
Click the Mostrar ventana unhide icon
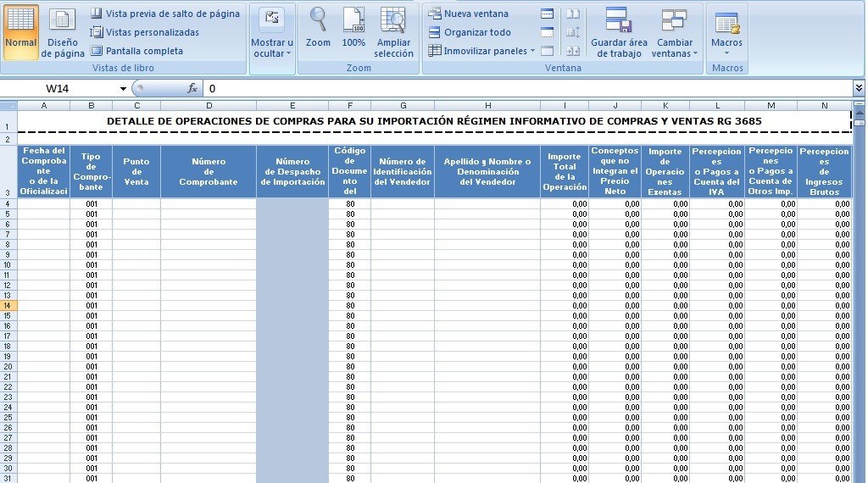click(x=548, y=51)
